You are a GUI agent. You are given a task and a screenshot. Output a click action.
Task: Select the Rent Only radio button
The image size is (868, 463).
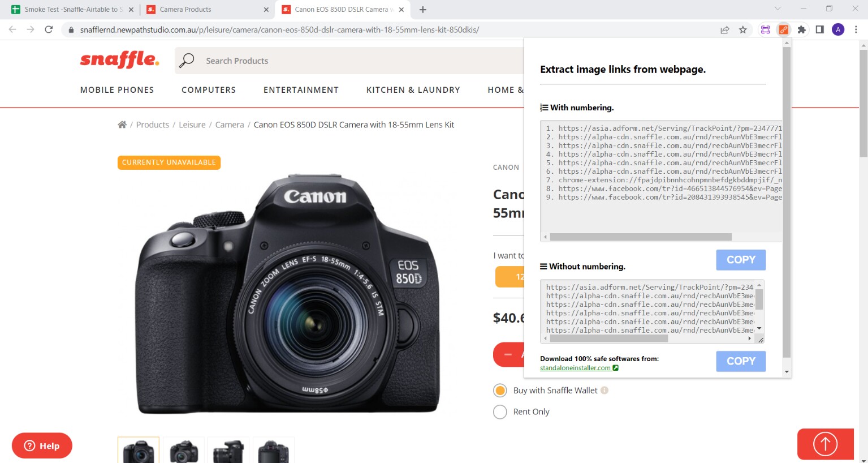tap(500, 411)
